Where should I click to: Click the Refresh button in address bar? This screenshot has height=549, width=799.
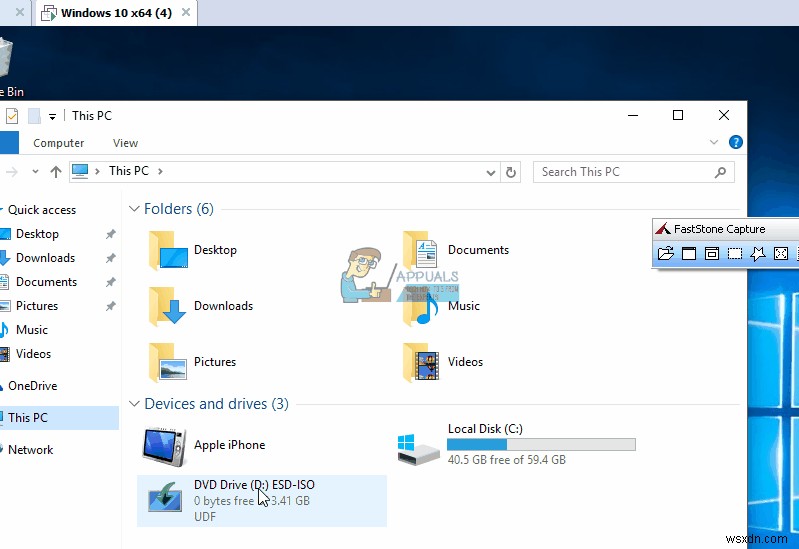(511, 172)
